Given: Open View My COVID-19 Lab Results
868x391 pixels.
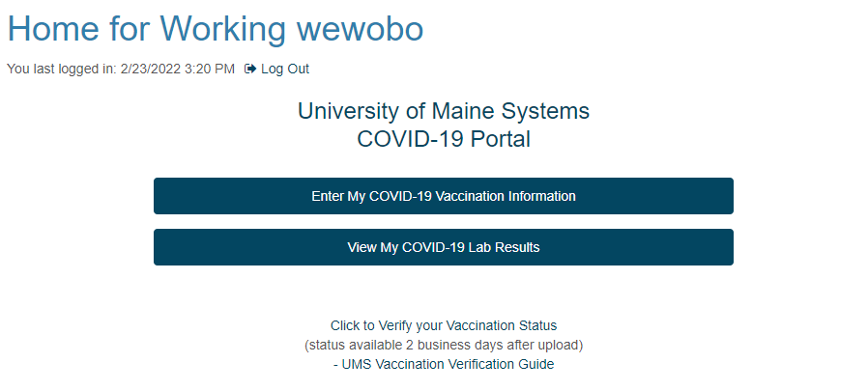Looking at the screenshot, I should (x=444, y=247).
